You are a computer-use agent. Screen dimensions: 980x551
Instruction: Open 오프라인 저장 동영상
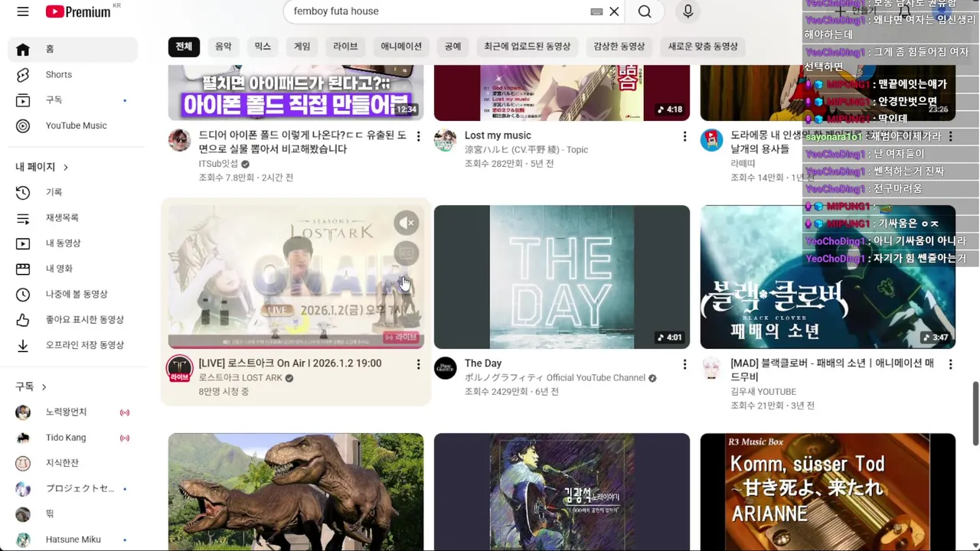[73, 345]
